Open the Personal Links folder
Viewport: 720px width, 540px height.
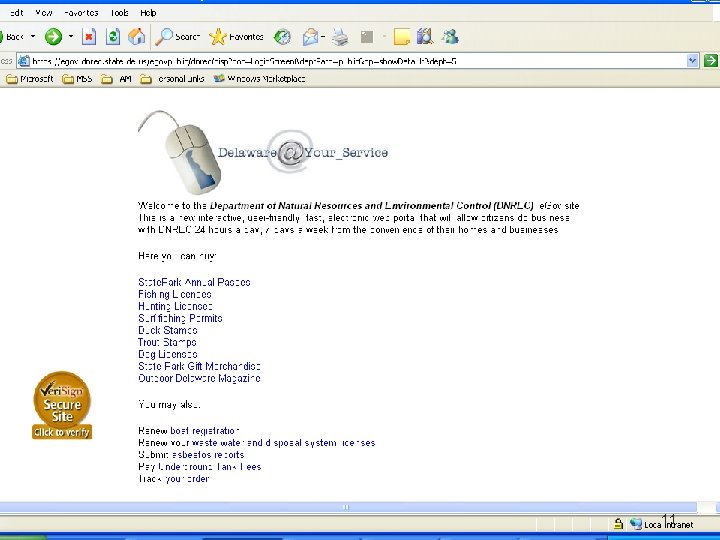[172, 79]
